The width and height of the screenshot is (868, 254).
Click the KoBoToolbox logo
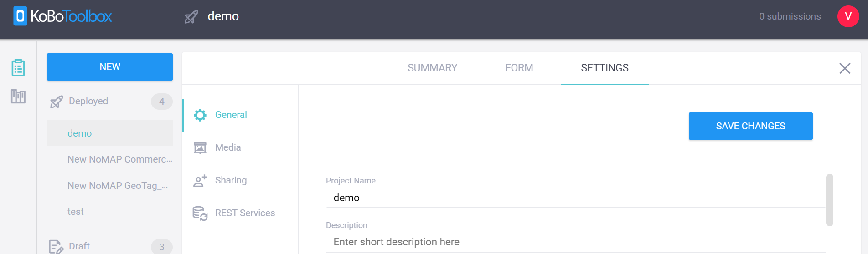(62, 16)
